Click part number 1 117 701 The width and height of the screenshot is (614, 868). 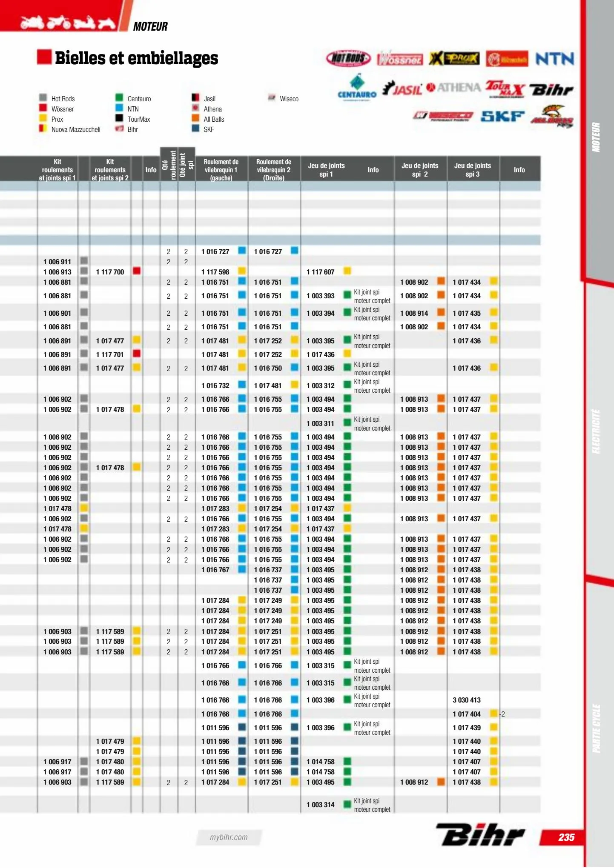tap(110, 354)
